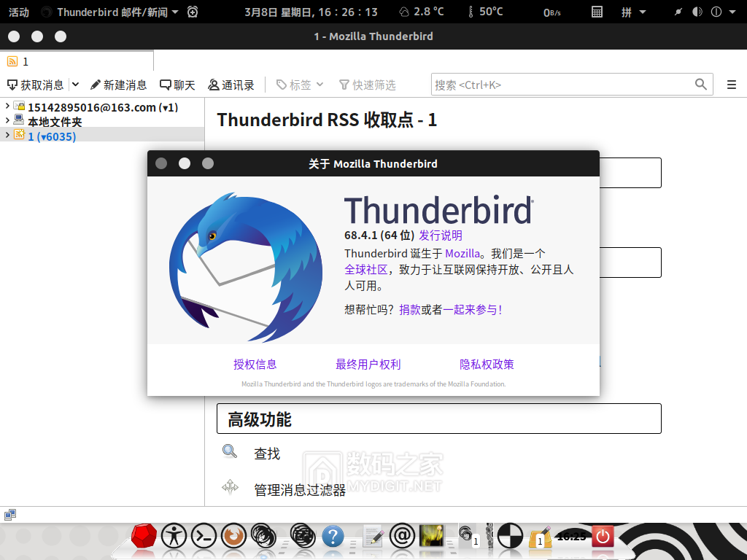The image size is (747, 560).
Task: Launch Firefox from the dock
Action: pos(233,536)
